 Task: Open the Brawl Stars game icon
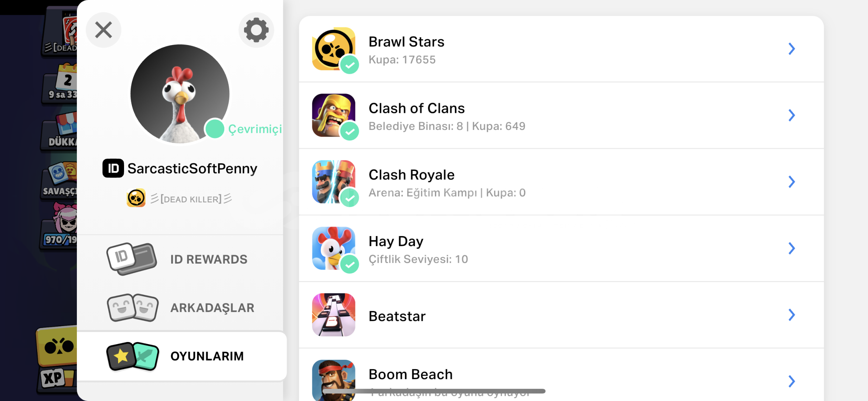click(334, 49)
